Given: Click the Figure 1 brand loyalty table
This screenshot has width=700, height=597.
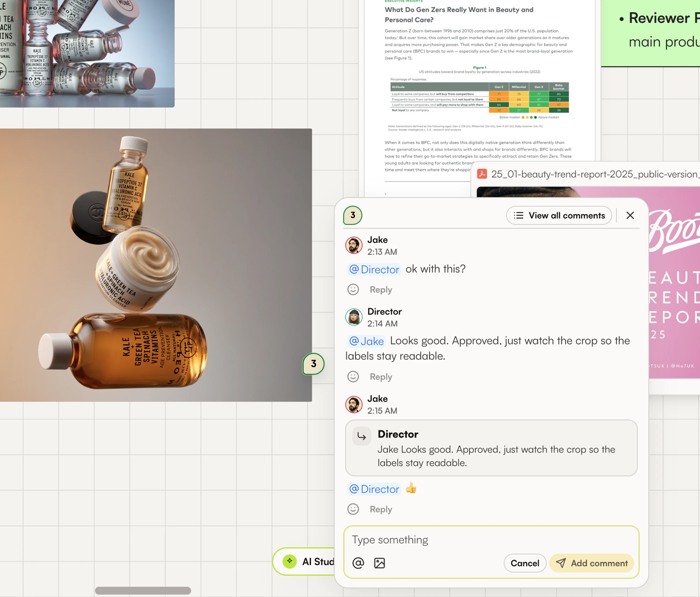Looking at the screenshot, I should (x=479, y=97).
